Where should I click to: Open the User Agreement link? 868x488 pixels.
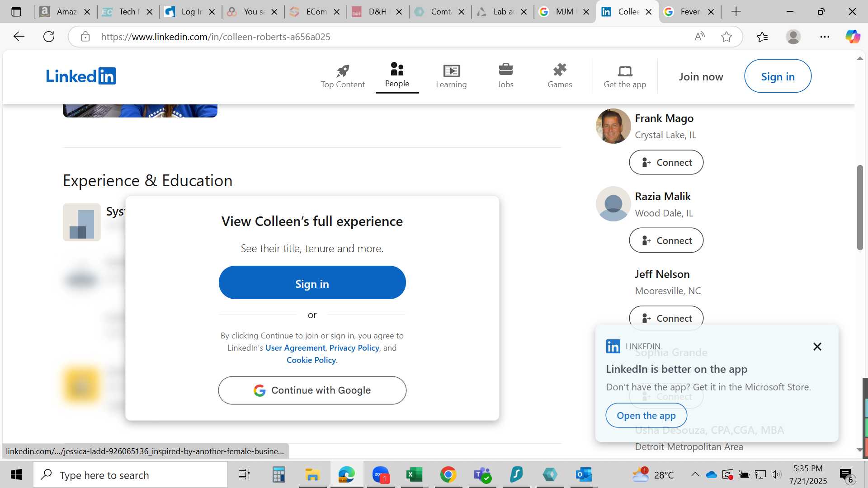(x=295, y=348)
